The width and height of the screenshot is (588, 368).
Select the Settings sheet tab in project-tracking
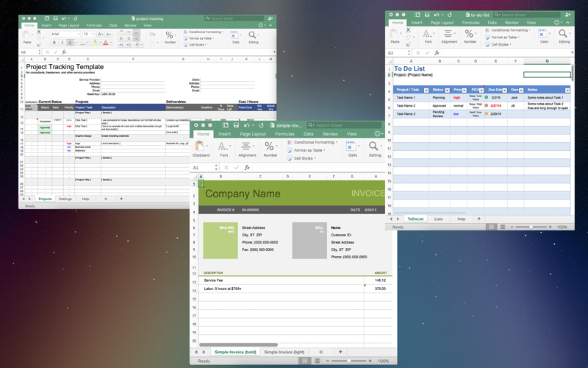coord(65,199)
